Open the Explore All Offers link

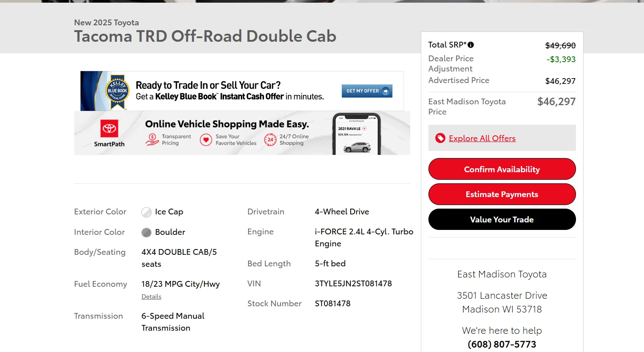pyautogui.click(x=482, y=138)
